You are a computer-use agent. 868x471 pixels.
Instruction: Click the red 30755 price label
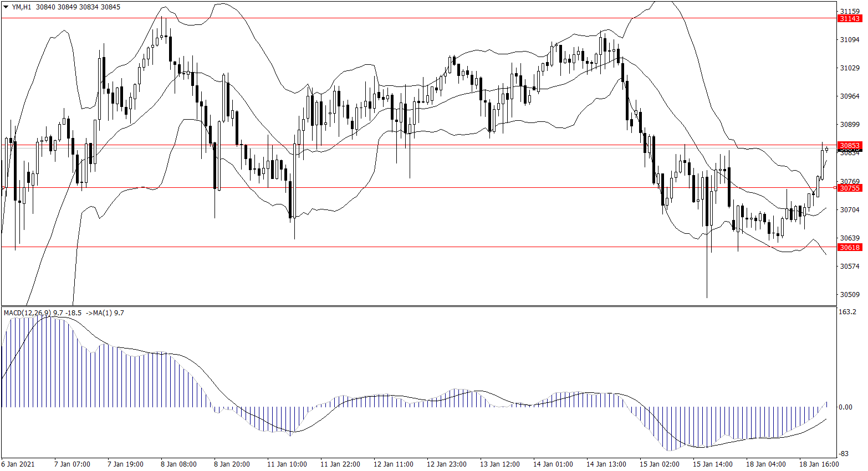849,188
